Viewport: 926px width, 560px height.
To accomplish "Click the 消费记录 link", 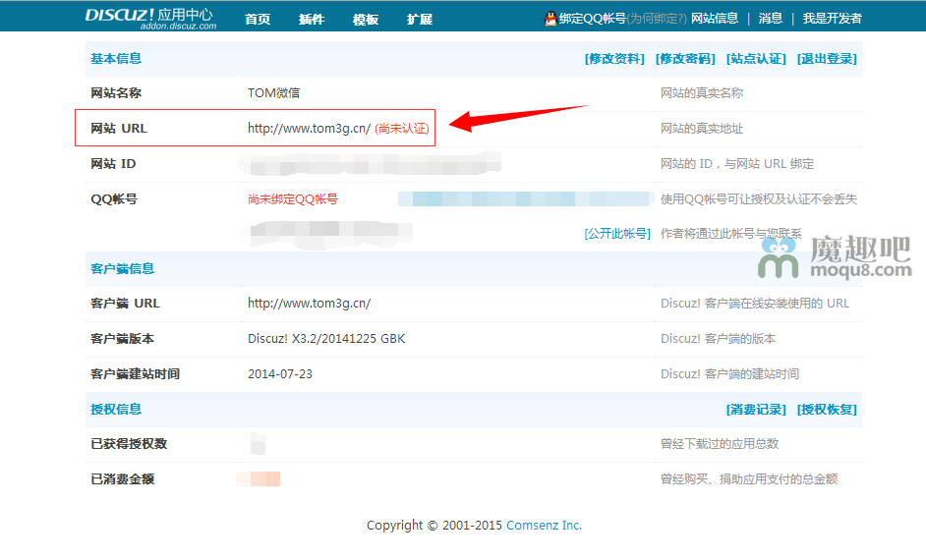I will [x=756, y=409].
